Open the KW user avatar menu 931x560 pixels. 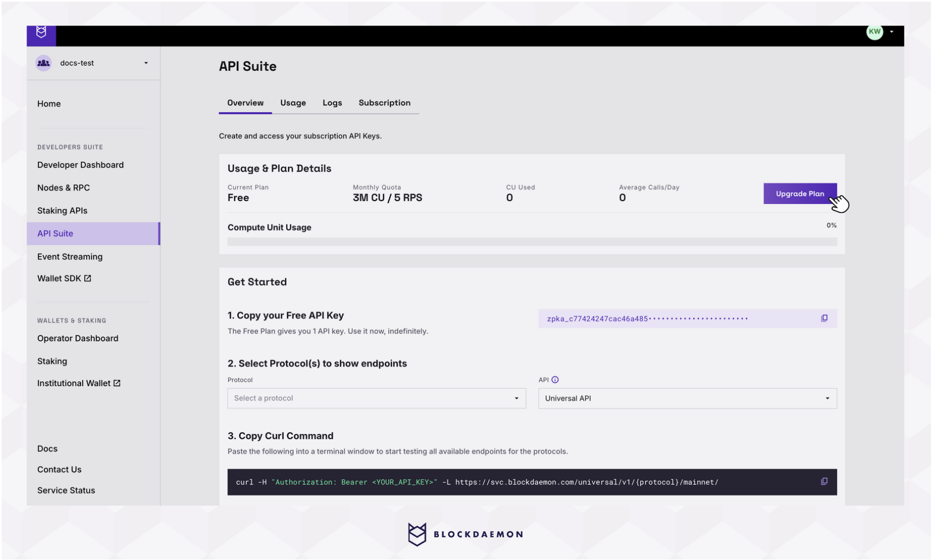(x=874, y=32)
